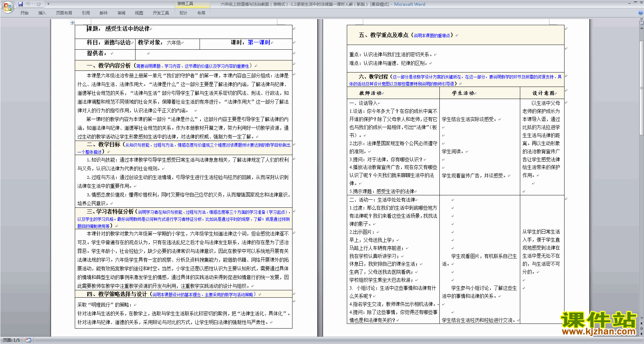Open the Select Browse Object button
Viewport: 644px width, 344px height.
click(x=641, y=328)
